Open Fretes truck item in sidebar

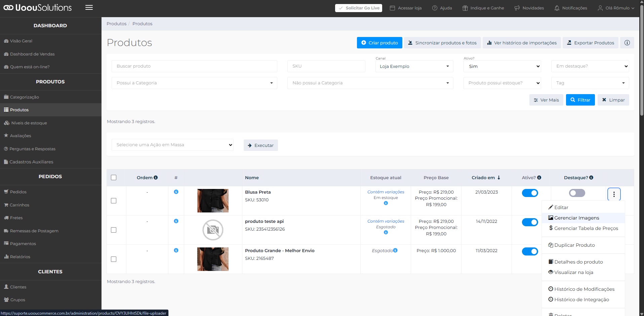click(x=51, y=218)
